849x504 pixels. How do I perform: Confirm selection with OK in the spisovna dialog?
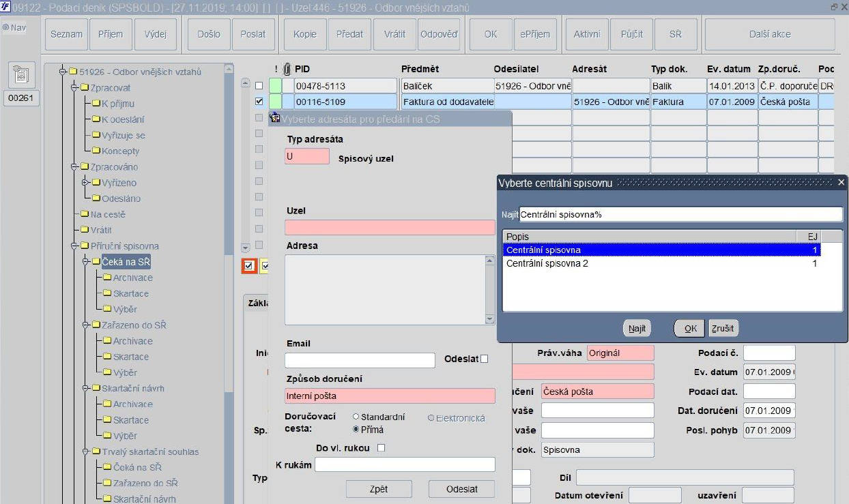(x=690, y=328)
